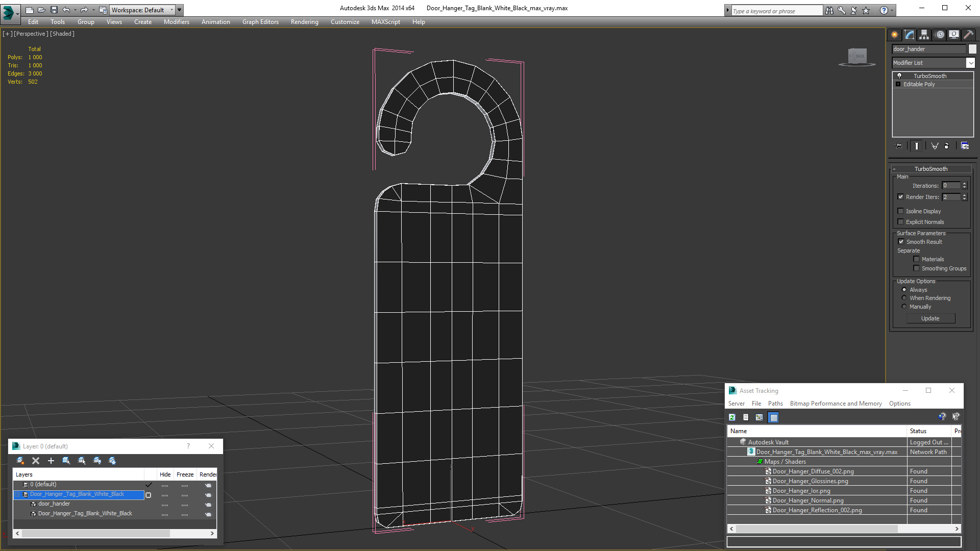Toggle the TurboSmooth modifier lightbulb
The width and height of the screenshot is (980, 551).
click(899, 76)
